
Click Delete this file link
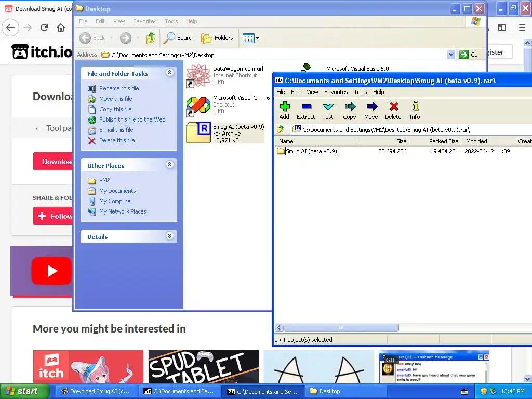pos(117,140)
